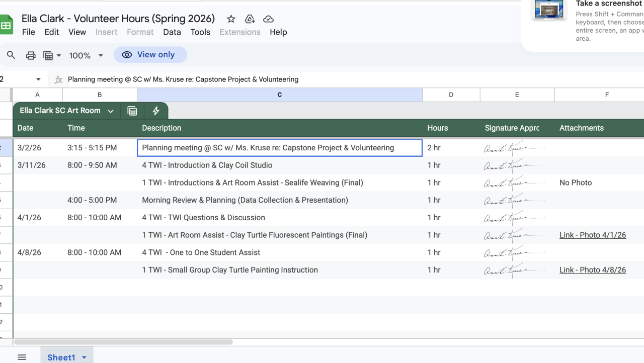The image size is (644, 363).
Task: Open the Link - Photo 4/1/26 attachment
Action: point(592,235)
